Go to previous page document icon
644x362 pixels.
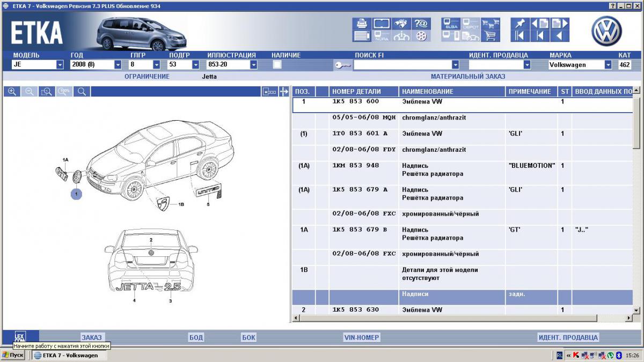539,24
